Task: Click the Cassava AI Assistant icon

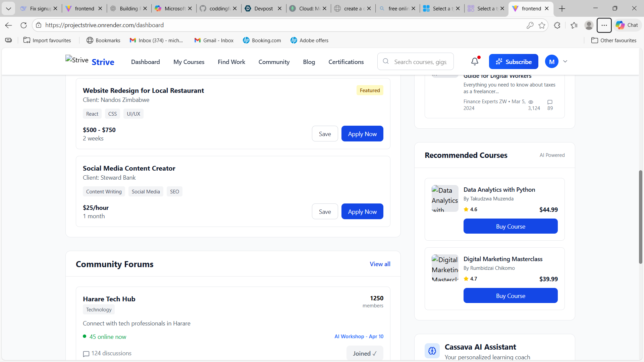Action: coord(432,351)
